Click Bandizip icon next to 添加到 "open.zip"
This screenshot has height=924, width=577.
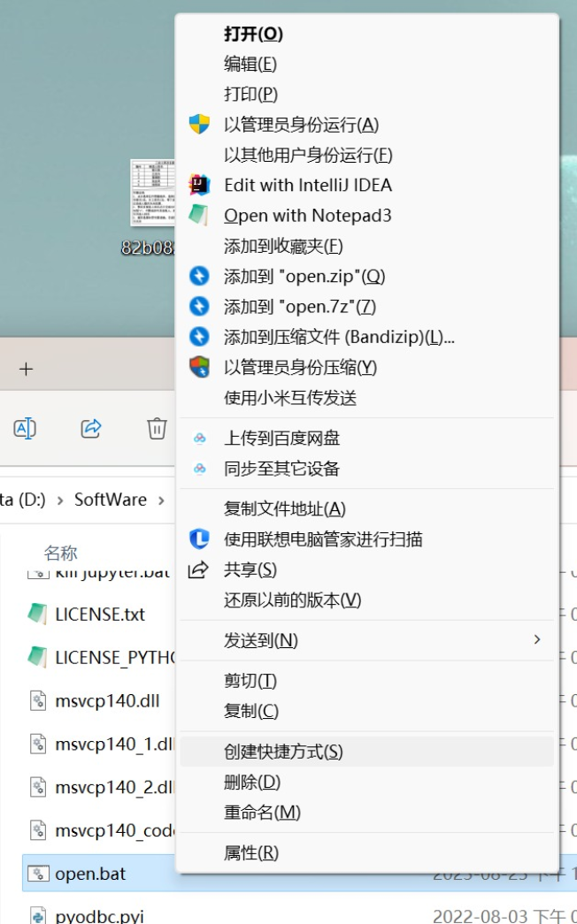(200, 276)
